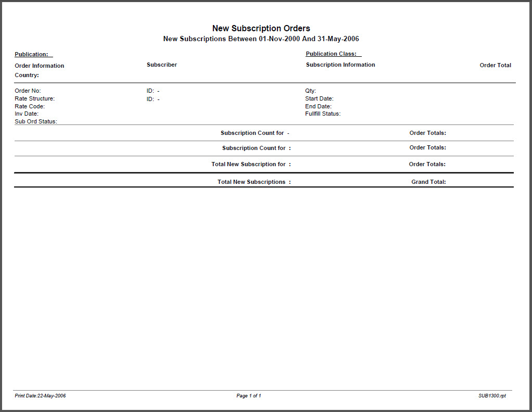The height and width of the screenshot is (412, 532).
Task: Select 'Subscription Count for -' text
Action: pyautogui.click(x=255, y=133)
